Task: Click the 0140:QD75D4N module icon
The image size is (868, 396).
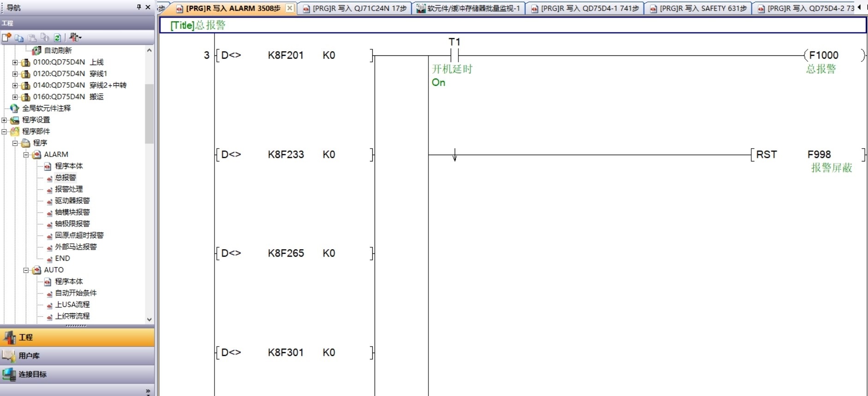Action: (x=26, y=85)
